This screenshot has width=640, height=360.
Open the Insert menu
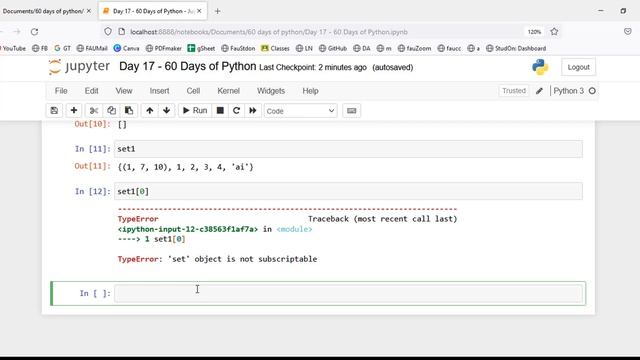click(x=159, y=91)
